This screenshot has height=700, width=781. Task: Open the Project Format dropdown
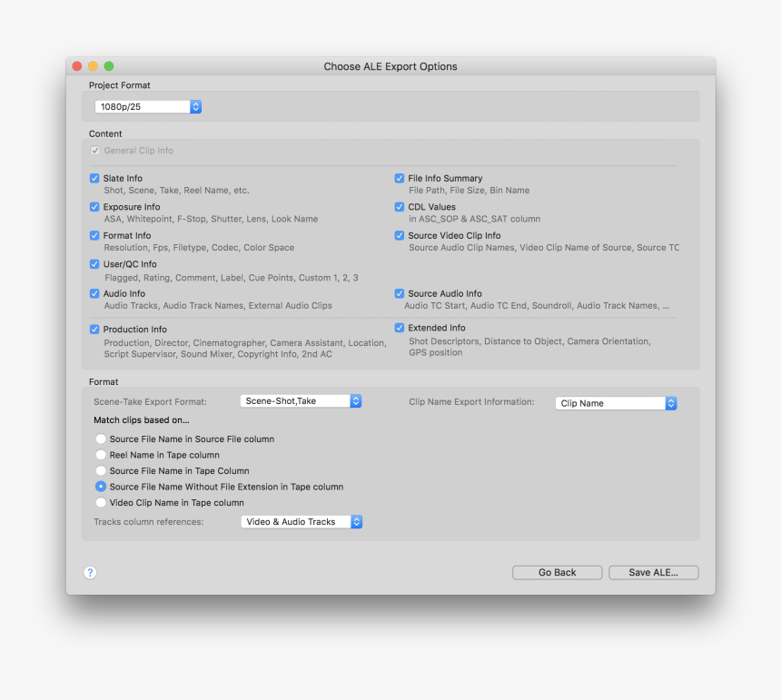(148, 106)
